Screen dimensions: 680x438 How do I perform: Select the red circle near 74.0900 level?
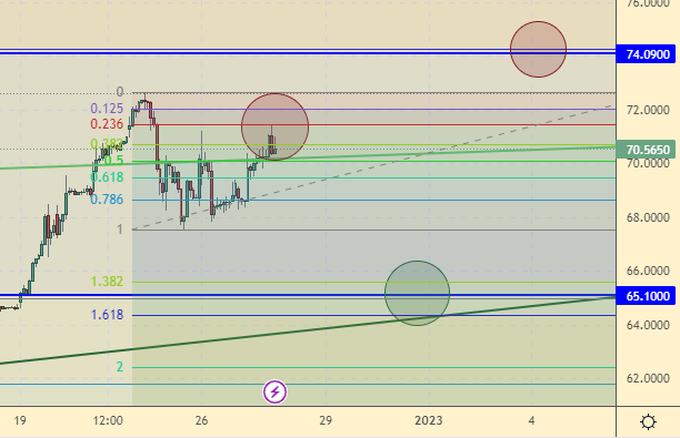(x=538, y=49)
